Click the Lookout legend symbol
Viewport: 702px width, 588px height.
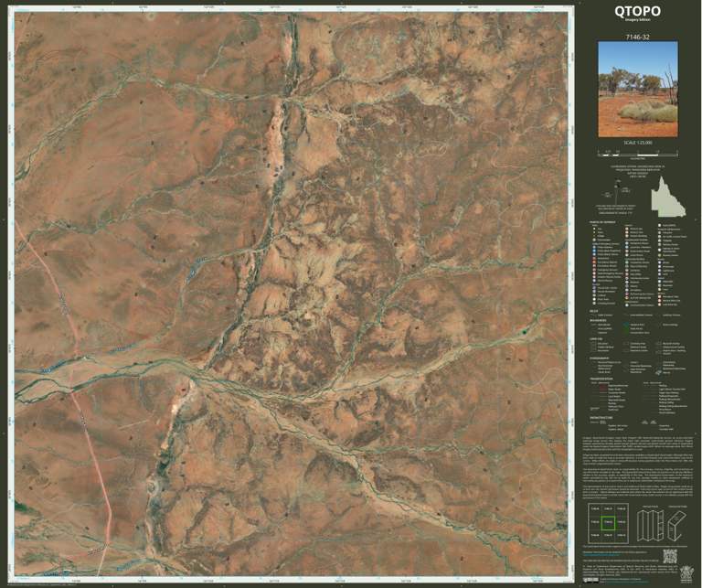594,295
